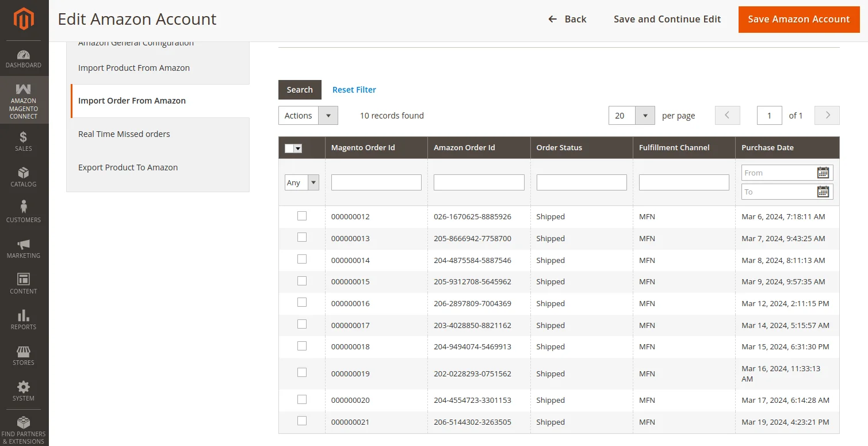Open the System menu

pos(24,391)
